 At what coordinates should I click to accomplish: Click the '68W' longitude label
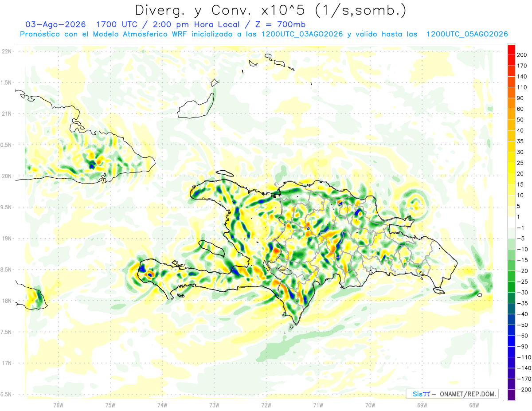click(x=473, y=405)
